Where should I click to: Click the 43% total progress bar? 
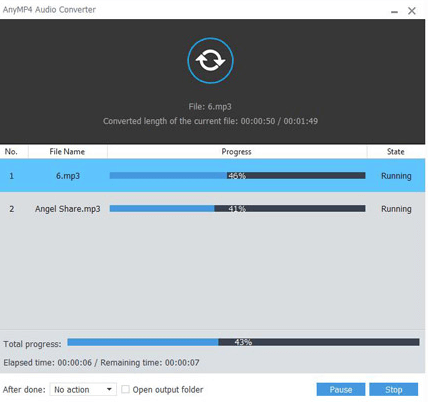coord(243,342)
